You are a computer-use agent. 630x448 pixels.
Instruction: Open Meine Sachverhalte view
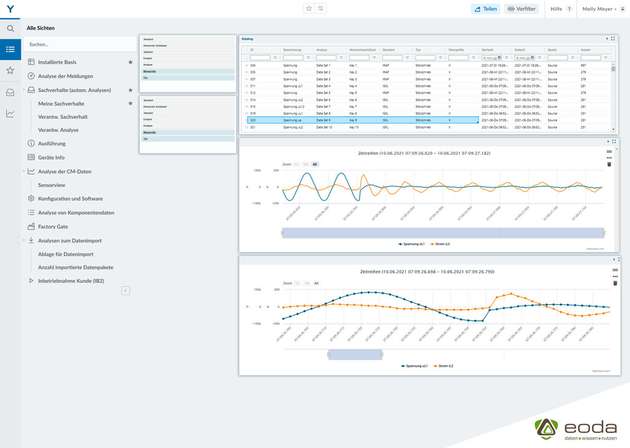tap(61, 103)
